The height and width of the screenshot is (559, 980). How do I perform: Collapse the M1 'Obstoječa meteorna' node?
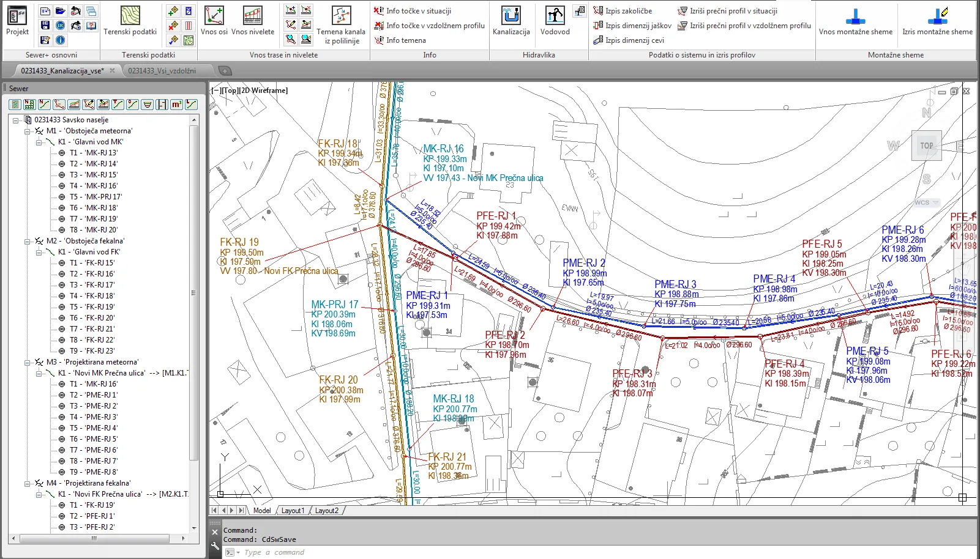(28, 131)
